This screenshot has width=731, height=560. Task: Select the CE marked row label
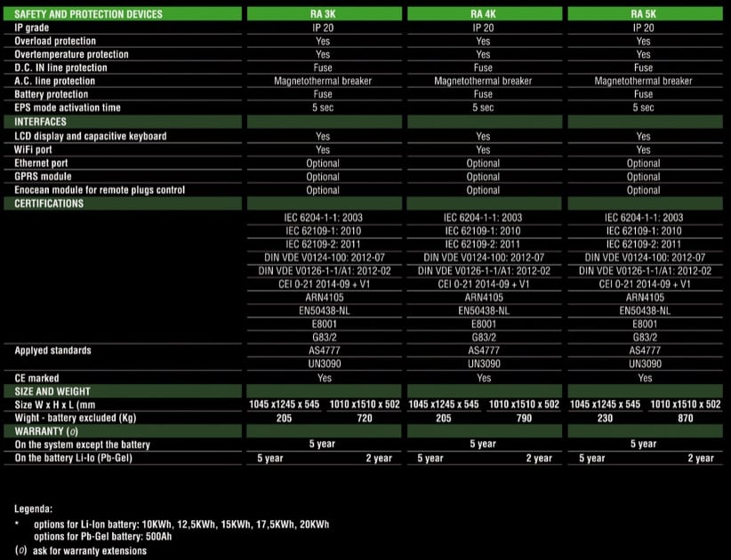click(36, 378)
